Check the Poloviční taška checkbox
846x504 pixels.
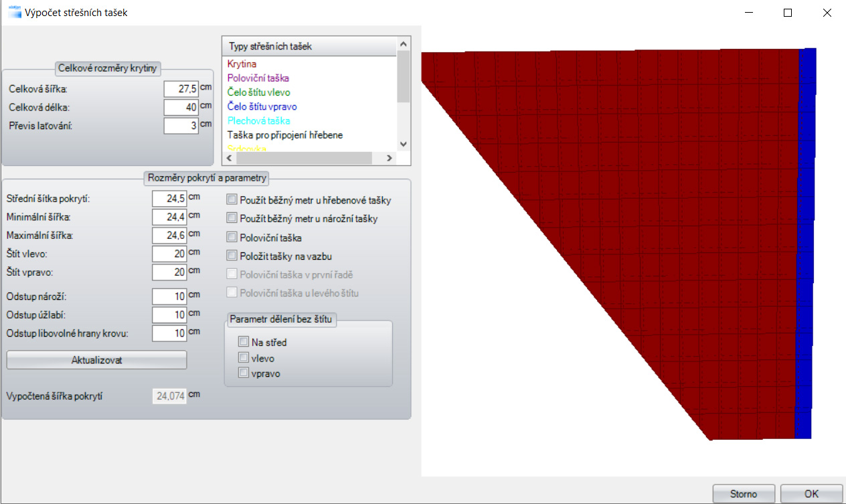tap(232, 237)
